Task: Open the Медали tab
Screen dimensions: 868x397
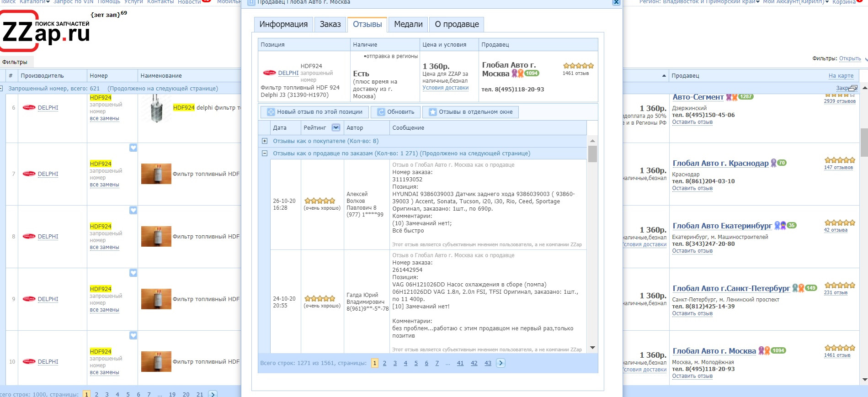Action: [408, 24]
